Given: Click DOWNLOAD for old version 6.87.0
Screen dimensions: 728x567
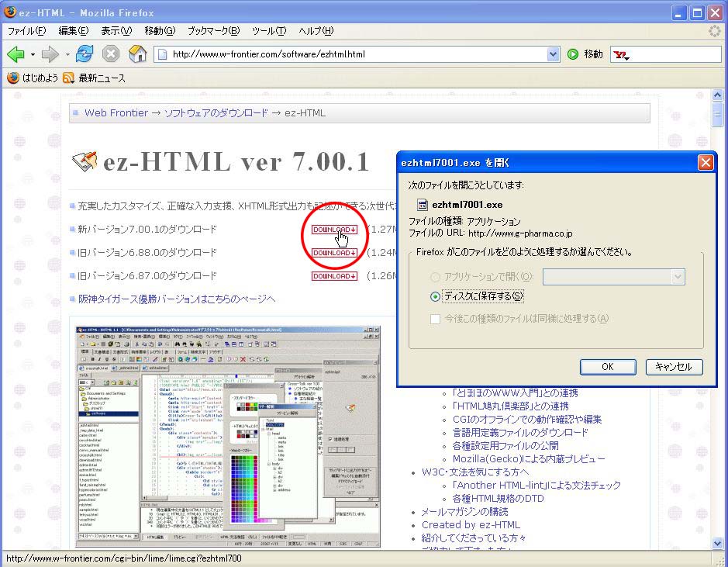Looking at the screenshot, I should tap(334, 276).
